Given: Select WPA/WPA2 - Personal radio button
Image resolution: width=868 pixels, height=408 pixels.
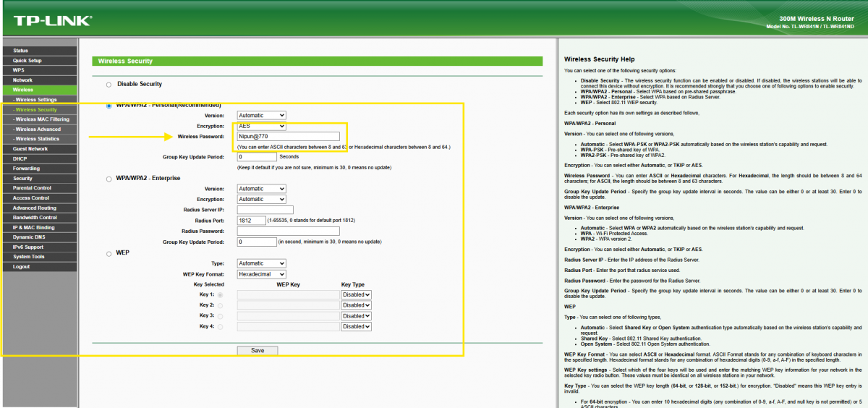Looking at the screenshot, I should coord(109,106).
